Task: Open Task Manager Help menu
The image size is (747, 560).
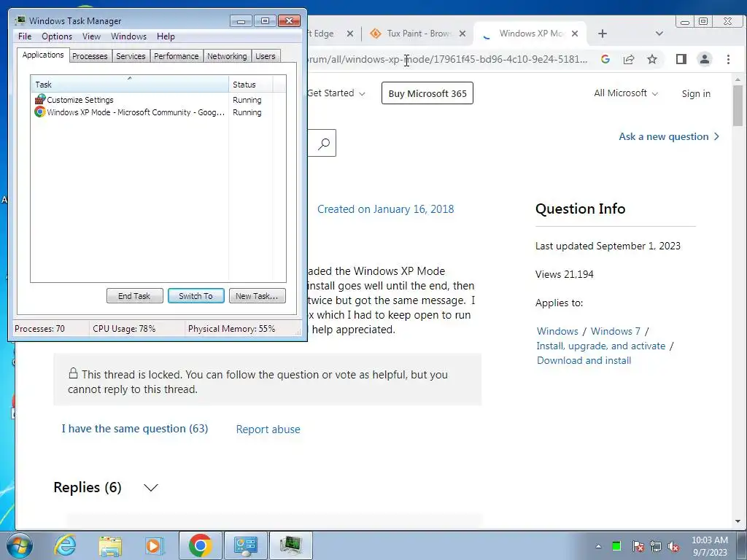Action: coord(166,36)
